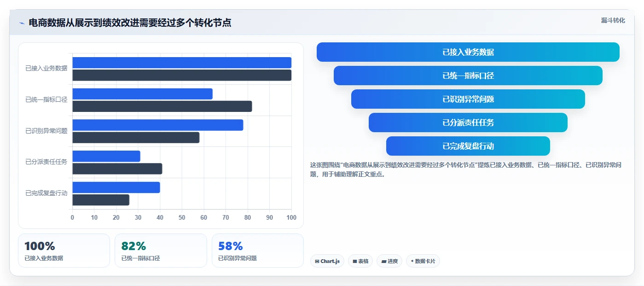Viewport: 644px width, 286px height.
Task: Open the 数据卡片 tag chip
Action: [x=423, y=261]
